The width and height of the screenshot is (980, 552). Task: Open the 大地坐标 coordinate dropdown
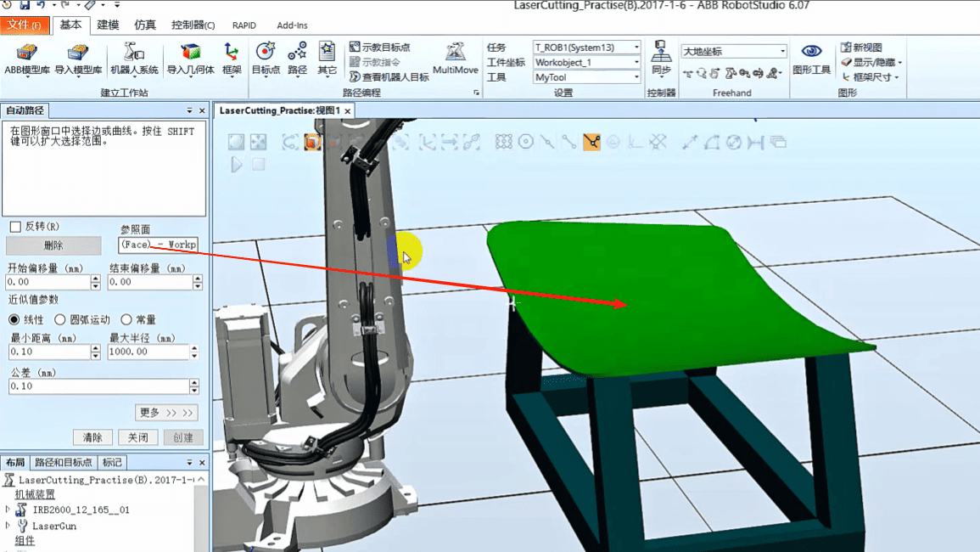pyautogui.click(x=782, y=51)
